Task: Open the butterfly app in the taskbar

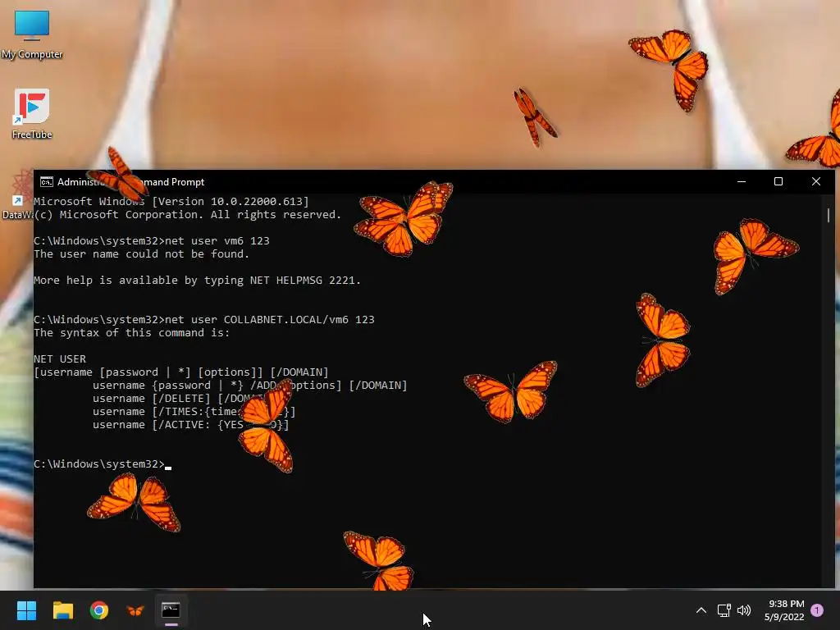Action: pyautogui.click(x=135, y=610)
